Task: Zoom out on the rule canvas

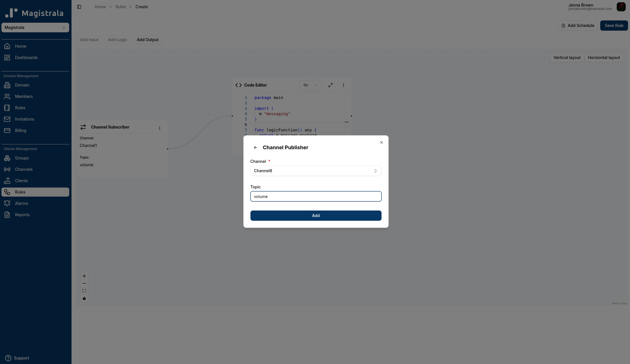Action: point(84,283)
